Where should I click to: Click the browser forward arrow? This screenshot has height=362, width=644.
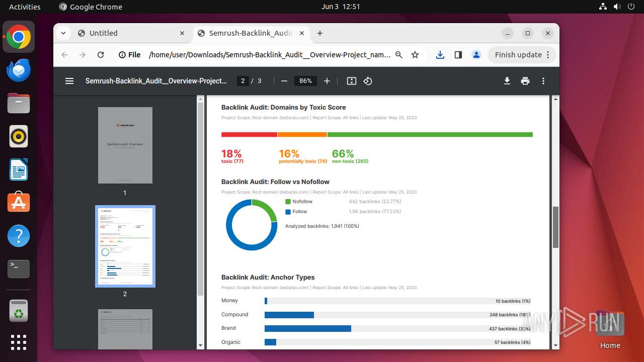tap(83, 55)
